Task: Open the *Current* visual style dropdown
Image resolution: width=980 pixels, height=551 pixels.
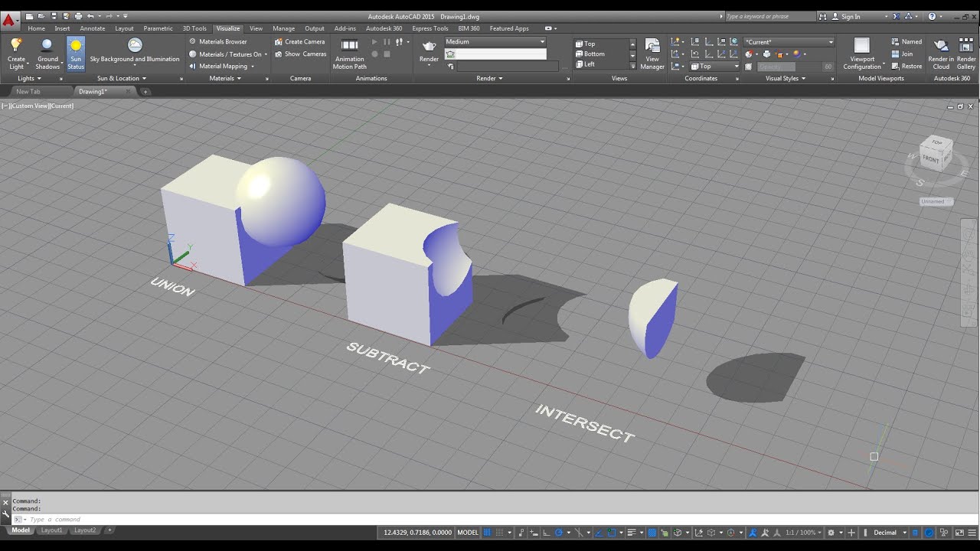Action: 789,42
